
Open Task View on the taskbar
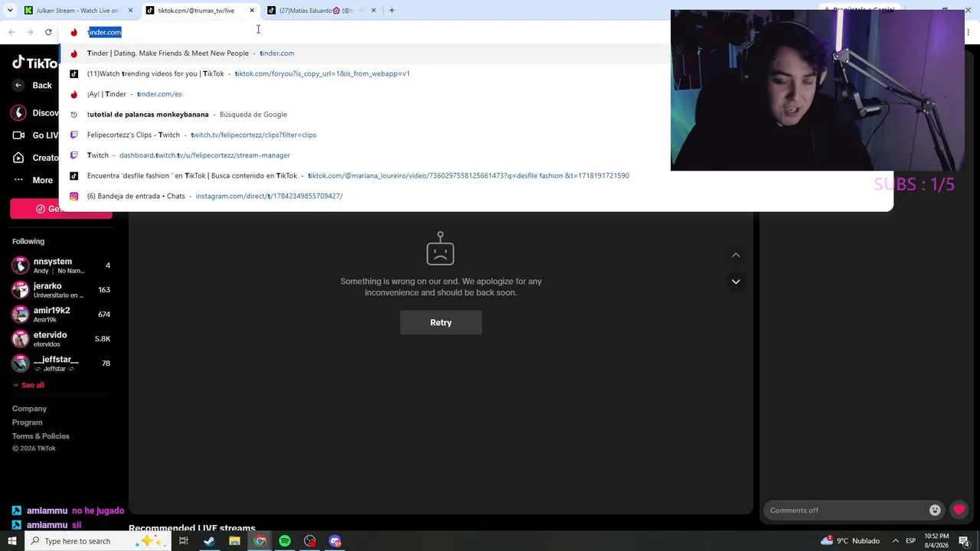coord(184,541)
